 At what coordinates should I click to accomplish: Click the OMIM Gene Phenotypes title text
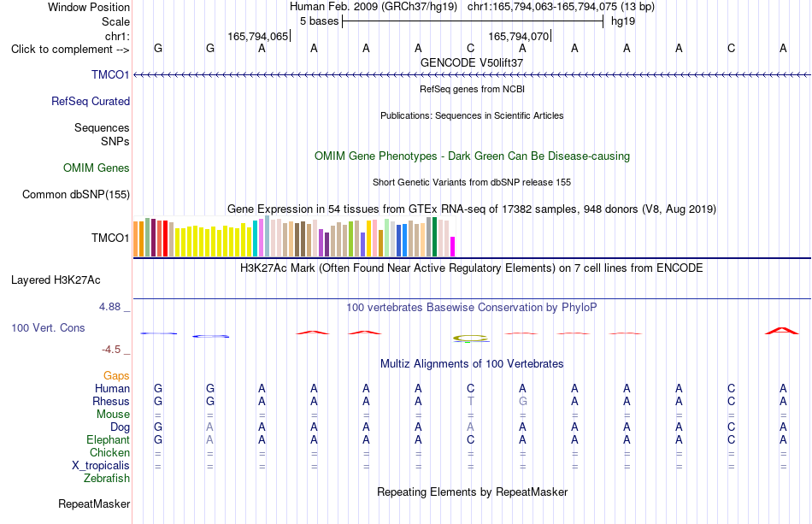click(473, 156)
